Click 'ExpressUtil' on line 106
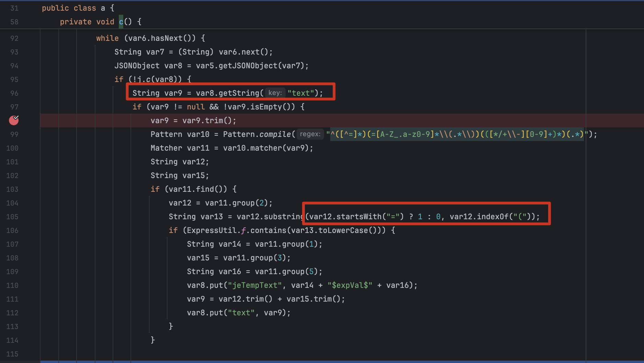 point(212,230)
